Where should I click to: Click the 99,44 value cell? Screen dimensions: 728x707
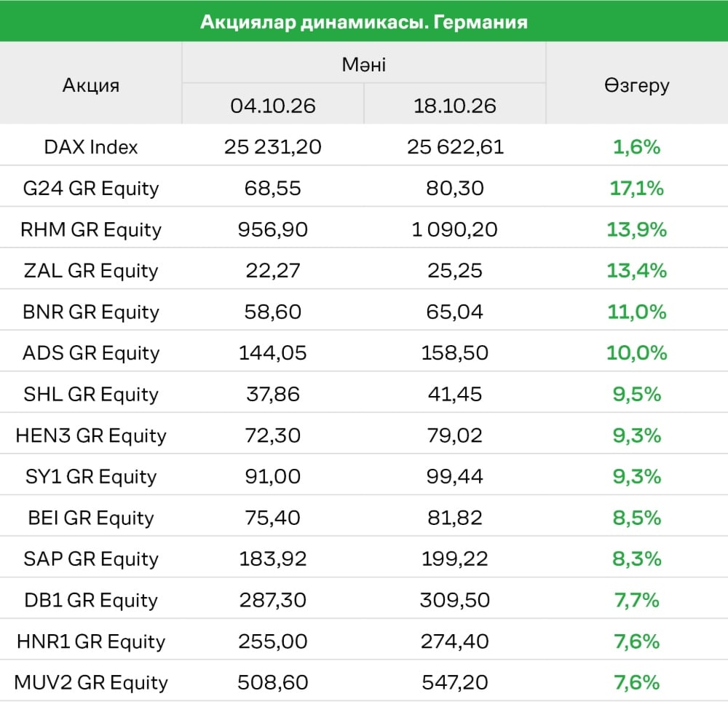pyautogui.click(x=455, y=477)
